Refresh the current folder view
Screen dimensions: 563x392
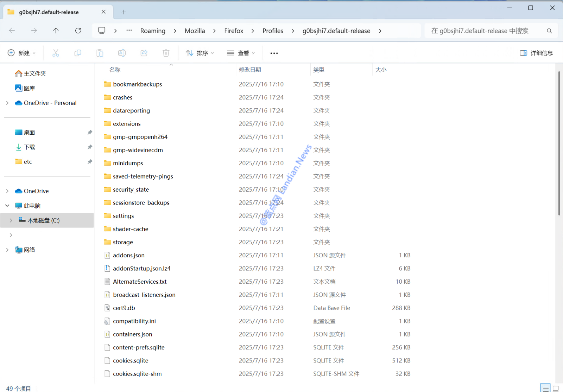pyautogui.click(x=78, y=31)
